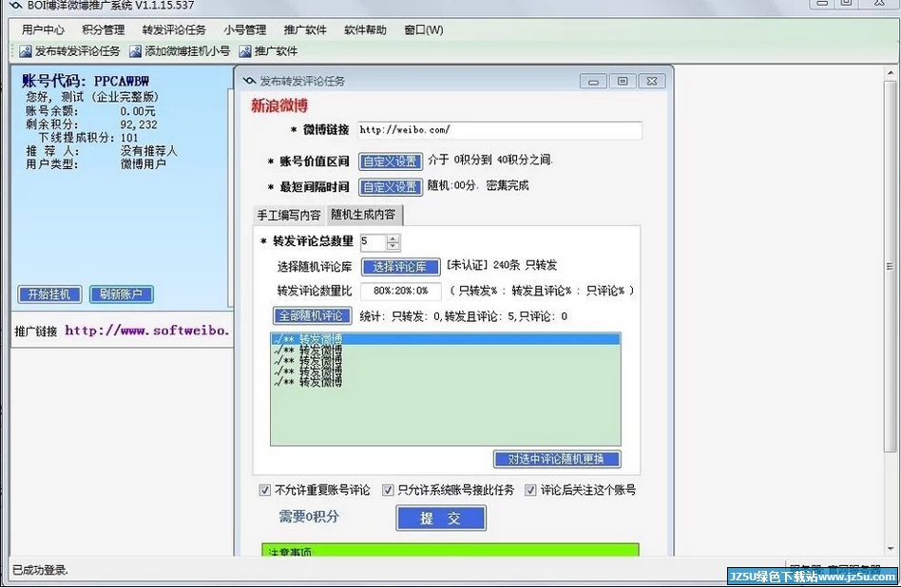Switch to the 随机生成内容 tab
This screenshot has width=901, height=588.
364,215
